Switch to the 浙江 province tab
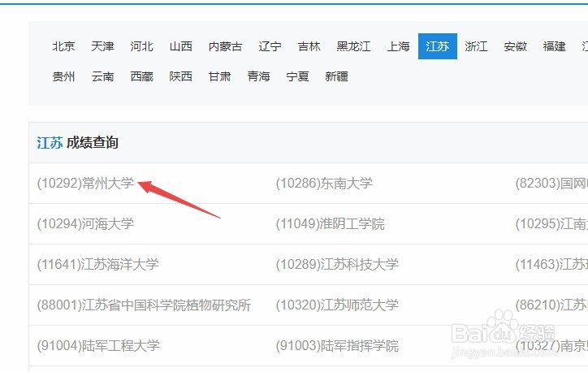Screen dimensions: 588x372 [x=476, y=46]
